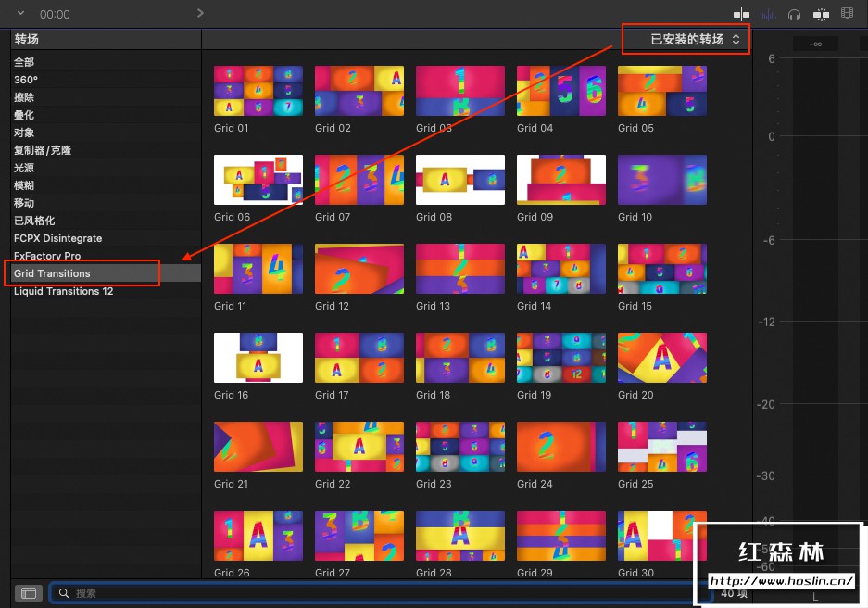
Task: Click the next arrow beside the timecode
Action: pos(200,13)
